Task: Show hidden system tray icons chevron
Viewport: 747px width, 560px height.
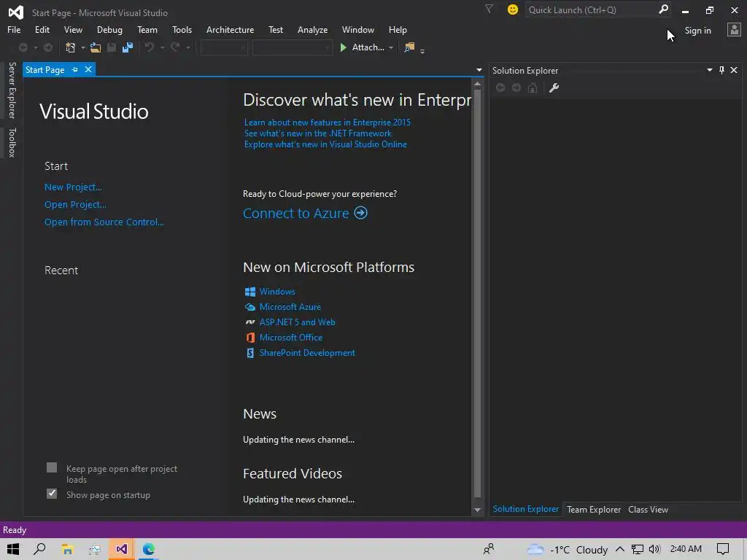Action: coord(620,549)
